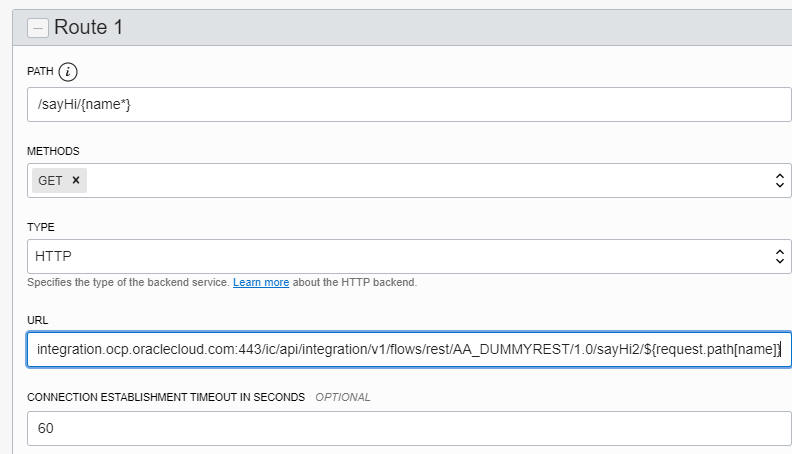792x454 pixels.
Task: Open the TYPE dropdown arrows
Action: pos(779,256)
